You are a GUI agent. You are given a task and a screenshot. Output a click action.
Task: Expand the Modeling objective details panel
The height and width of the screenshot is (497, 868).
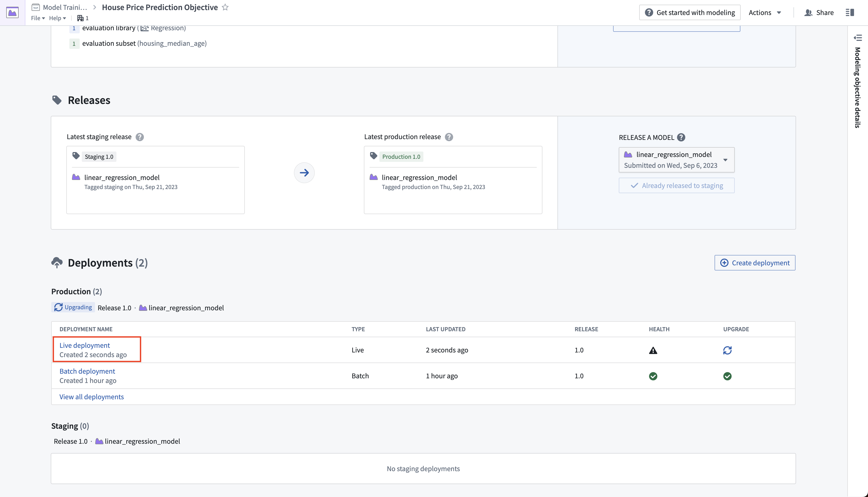pos(857,37)
